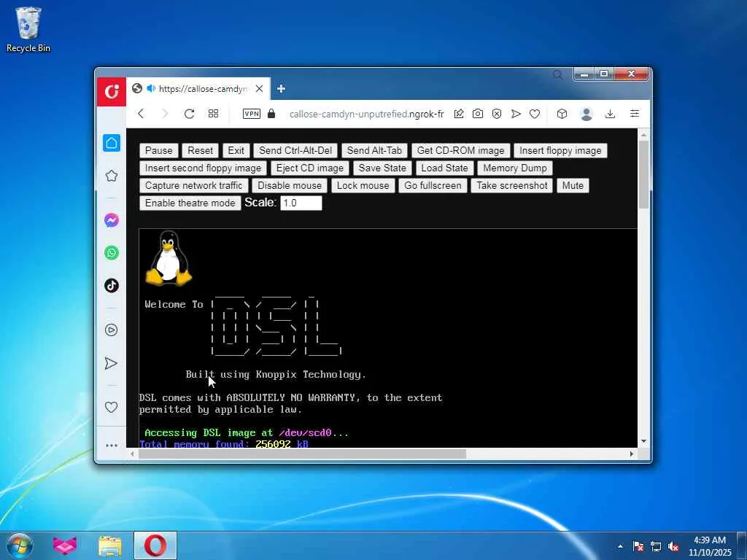
Task: Add page to bookmarks with heart icon in address bar
Action: click(x=535, y=114)
